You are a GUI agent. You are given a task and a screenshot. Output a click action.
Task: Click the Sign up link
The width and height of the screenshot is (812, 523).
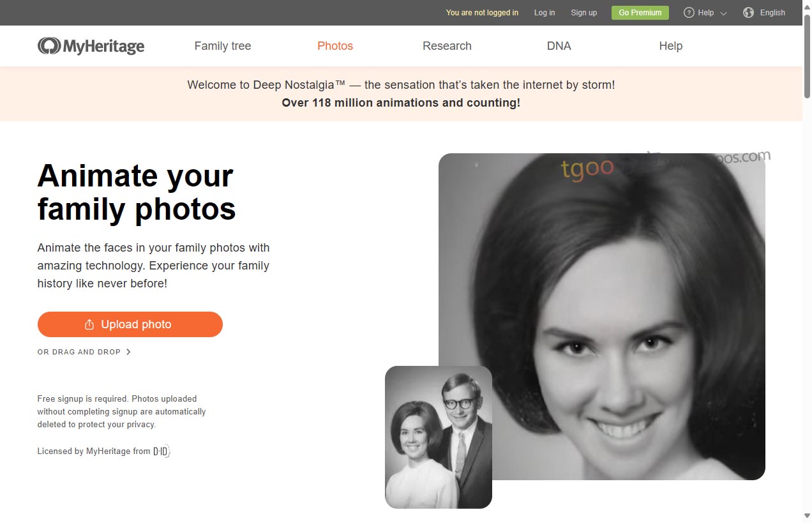(584, 13)
